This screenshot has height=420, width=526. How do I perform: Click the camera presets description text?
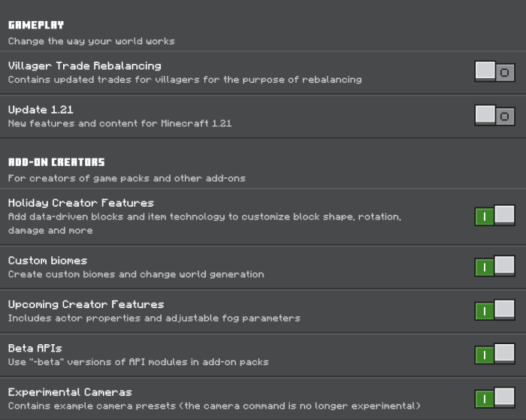tap(214, 406)
